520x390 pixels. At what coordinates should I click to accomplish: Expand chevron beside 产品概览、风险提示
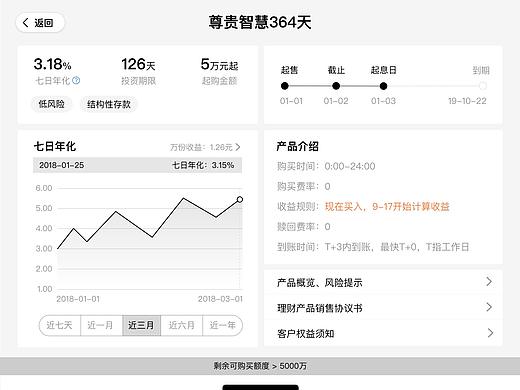pyautogui.click(x=489, y=282)
